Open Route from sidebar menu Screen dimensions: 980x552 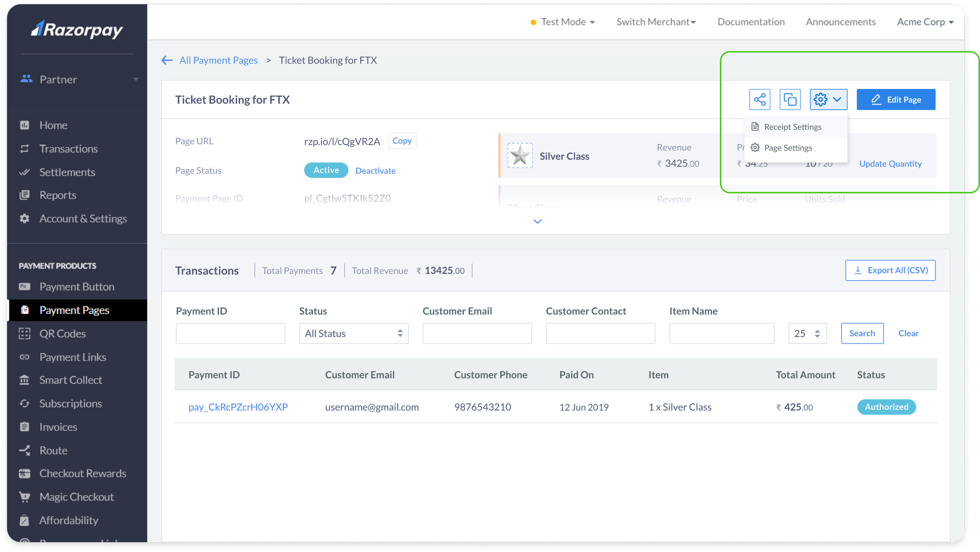tap(53, 451)
